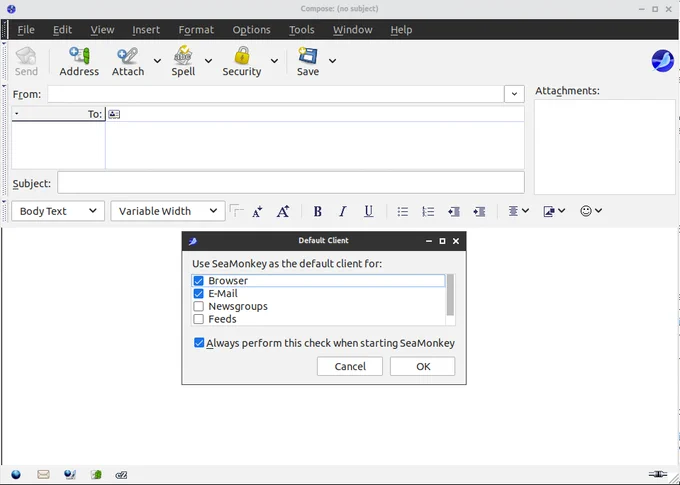
Task: Expand the Save dropdown arrow
Action: pos(333,61)
